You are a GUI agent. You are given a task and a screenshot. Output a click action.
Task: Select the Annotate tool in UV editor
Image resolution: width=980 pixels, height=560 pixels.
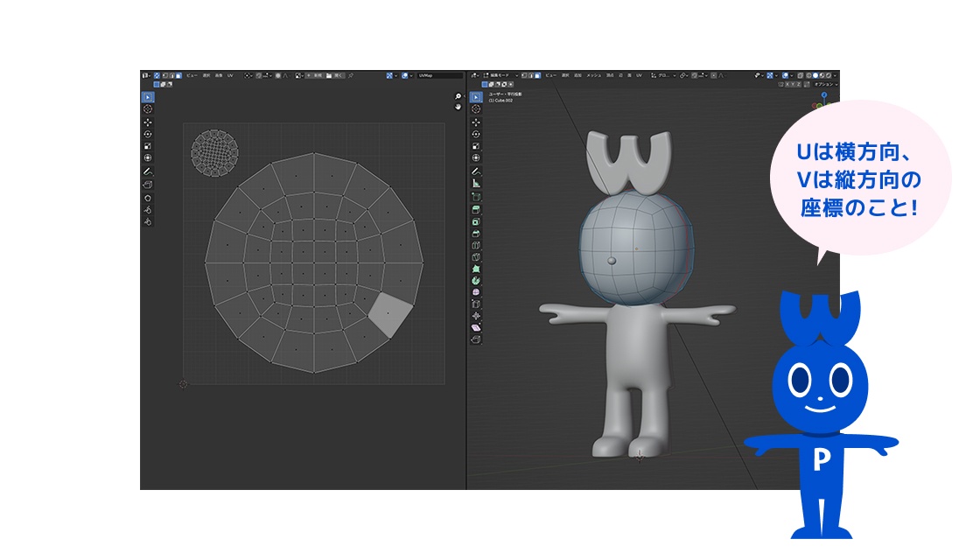[x=147, y=171]
